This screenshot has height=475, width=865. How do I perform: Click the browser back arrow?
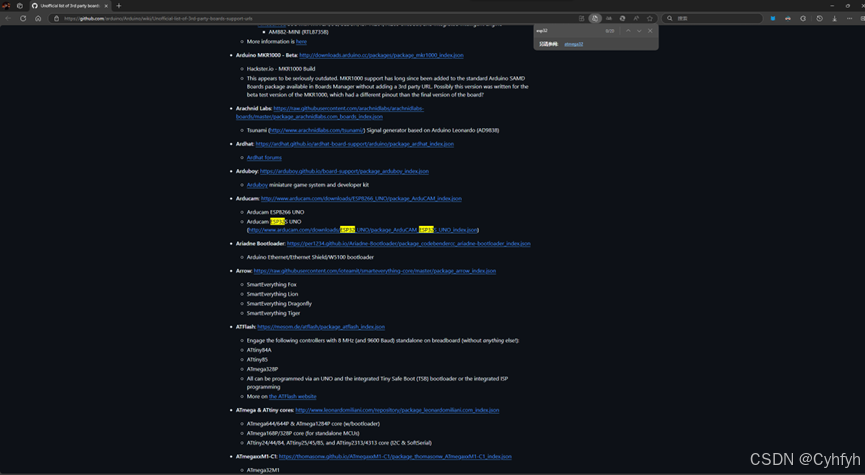(x=8, y=18)
